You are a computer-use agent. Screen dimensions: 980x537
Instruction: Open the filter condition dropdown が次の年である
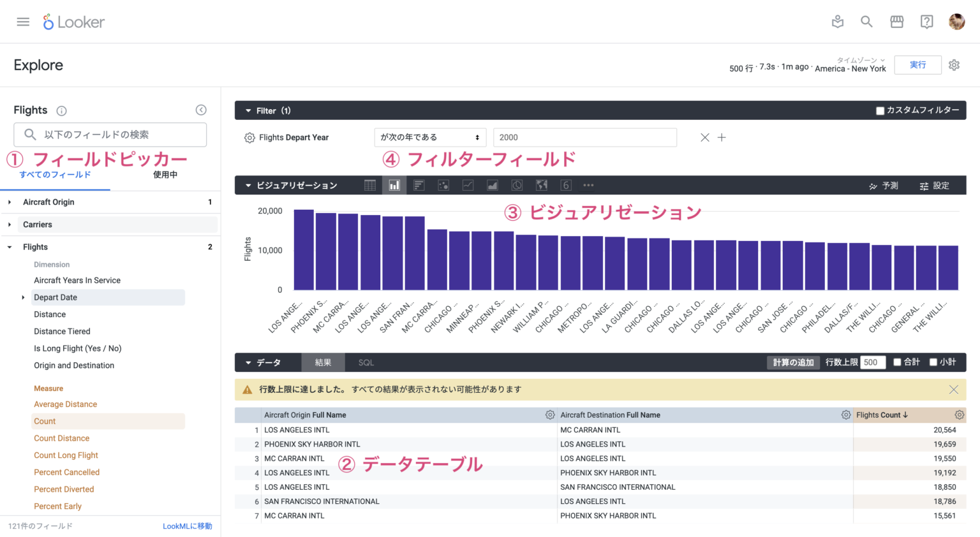coord(430,137)
